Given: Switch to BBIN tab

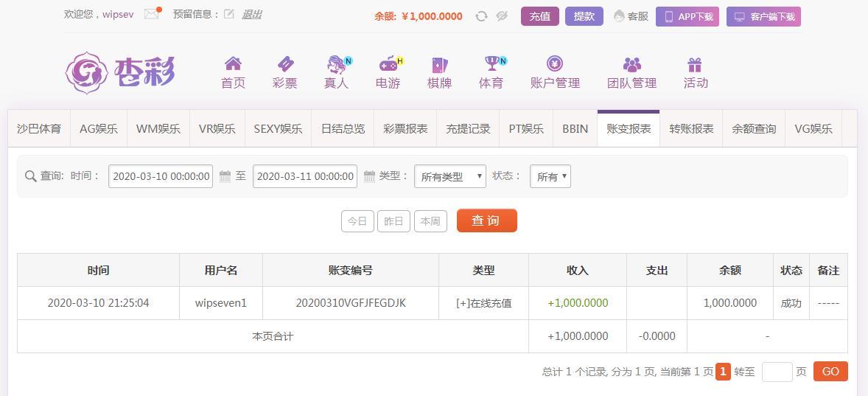Looking at the screenshot, I should (575, 129).
